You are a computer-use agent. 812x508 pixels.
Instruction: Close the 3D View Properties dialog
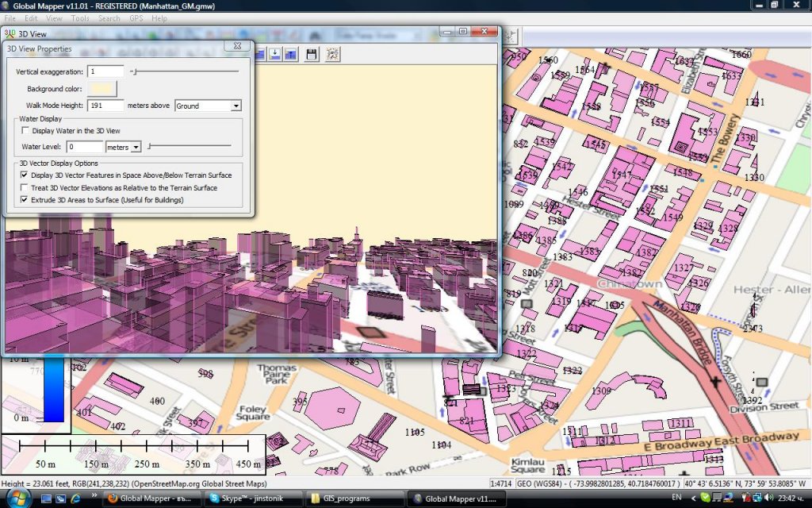coord(237,45)
